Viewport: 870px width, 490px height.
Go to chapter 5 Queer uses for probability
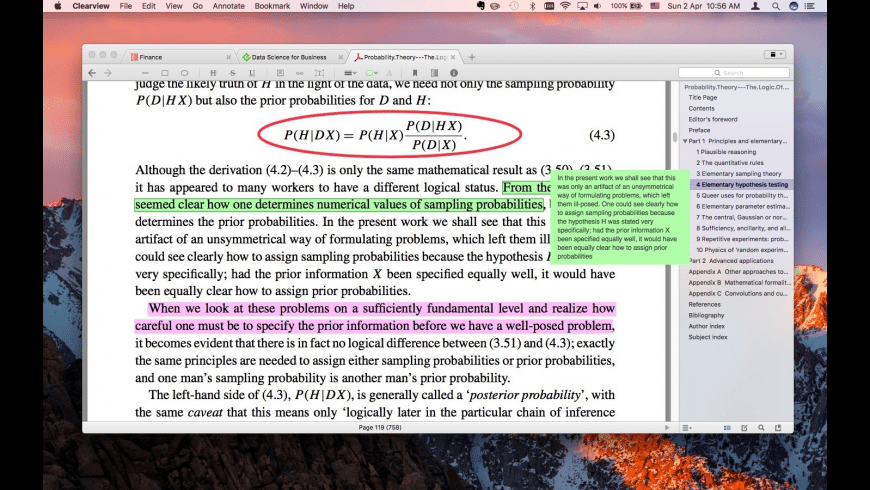pos(742,195)
